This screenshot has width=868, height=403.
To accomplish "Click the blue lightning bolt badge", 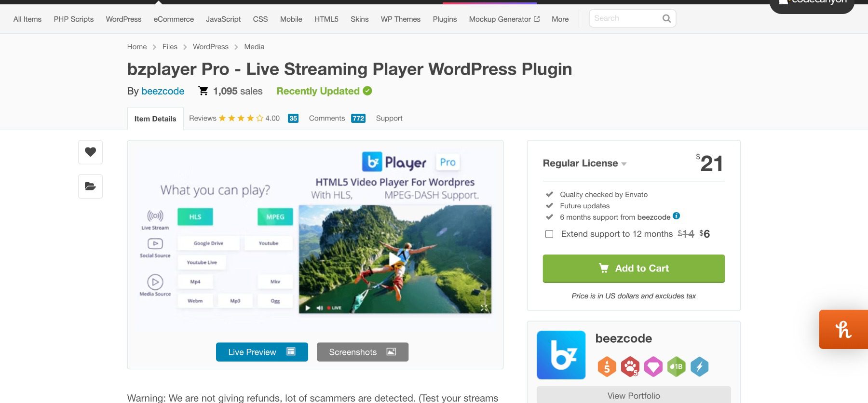I will (x=700, y=367).
